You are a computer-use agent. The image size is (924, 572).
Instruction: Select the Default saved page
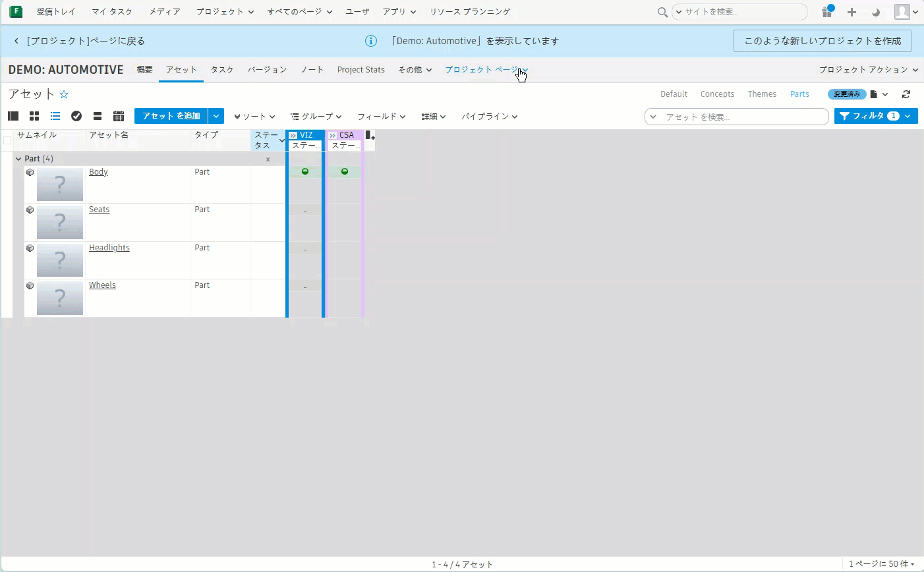674,94
